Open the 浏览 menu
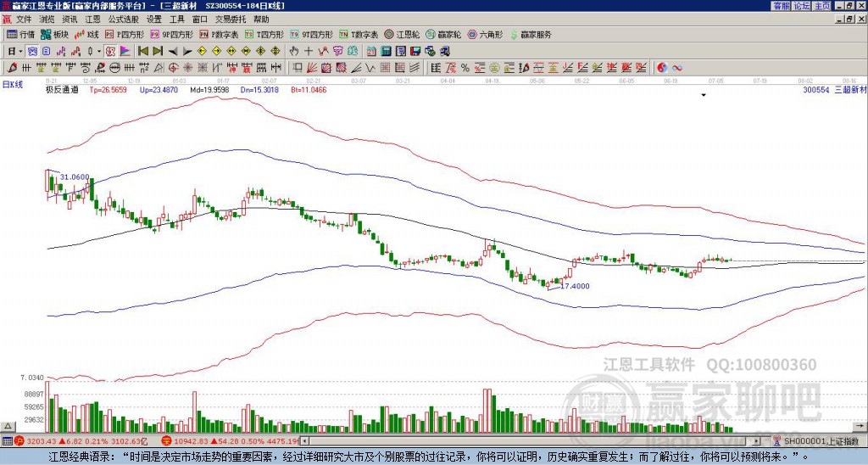 pos(47,20)
